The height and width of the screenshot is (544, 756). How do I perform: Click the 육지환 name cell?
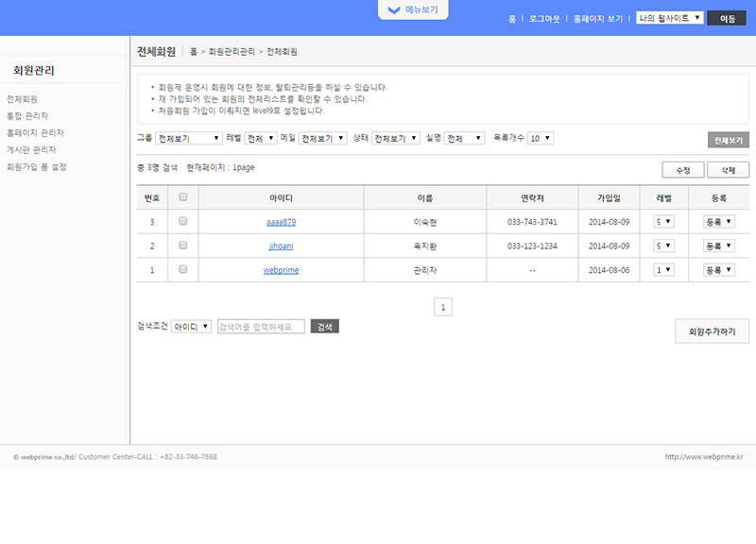click(x=424, y=246)
